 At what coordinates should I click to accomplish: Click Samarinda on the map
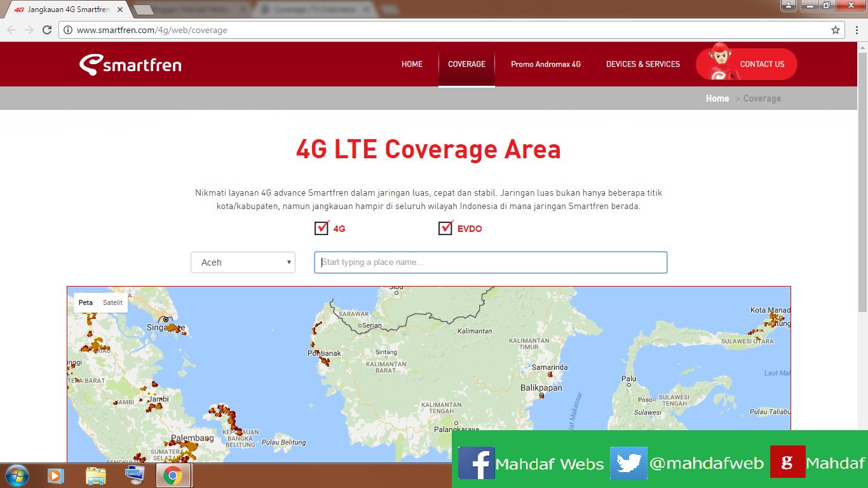coord(550,367)
